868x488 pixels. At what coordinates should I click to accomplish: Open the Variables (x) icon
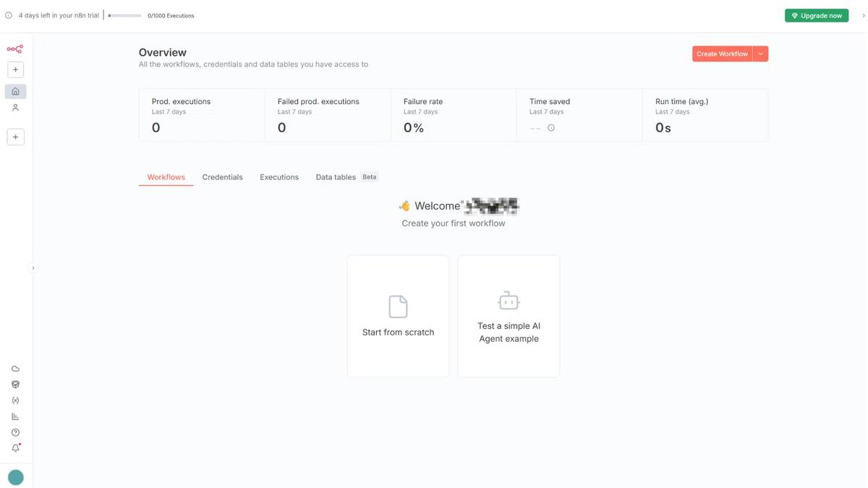(15, 401)
